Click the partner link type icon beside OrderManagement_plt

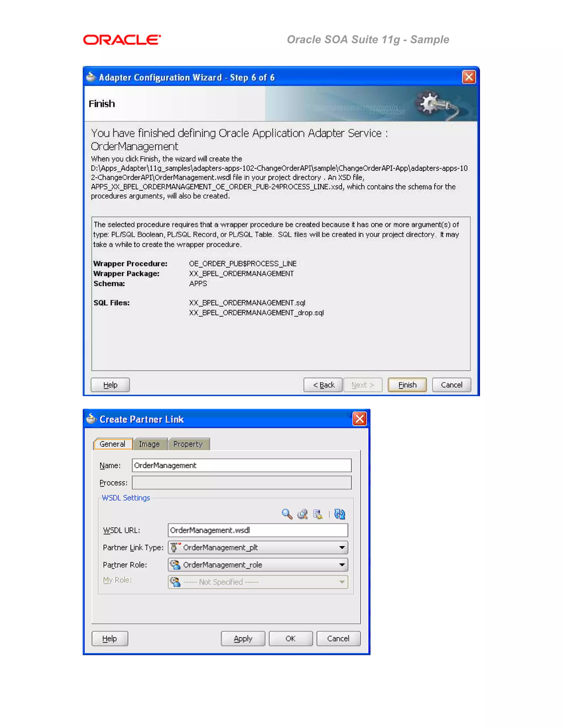(175, 547)
